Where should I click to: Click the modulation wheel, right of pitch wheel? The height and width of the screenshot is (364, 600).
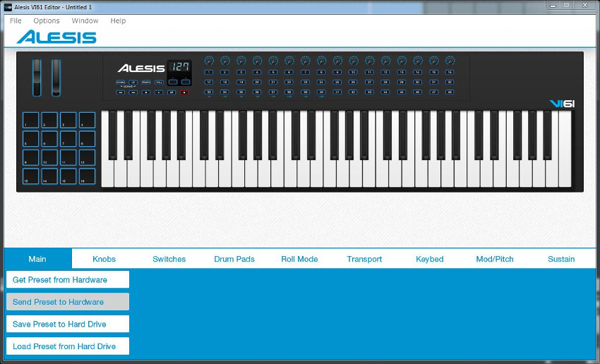56,77
